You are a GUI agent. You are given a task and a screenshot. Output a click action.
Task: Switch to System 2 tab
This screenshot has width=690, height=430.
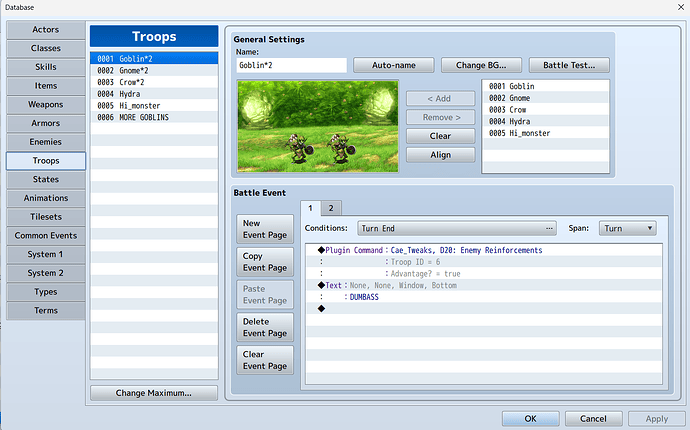point(46,273)
